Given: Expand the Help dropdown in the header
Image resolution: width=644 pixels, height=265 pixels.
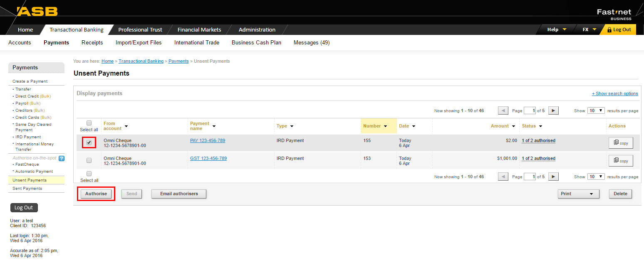Looking at the screenshot, I should point(557,29).
